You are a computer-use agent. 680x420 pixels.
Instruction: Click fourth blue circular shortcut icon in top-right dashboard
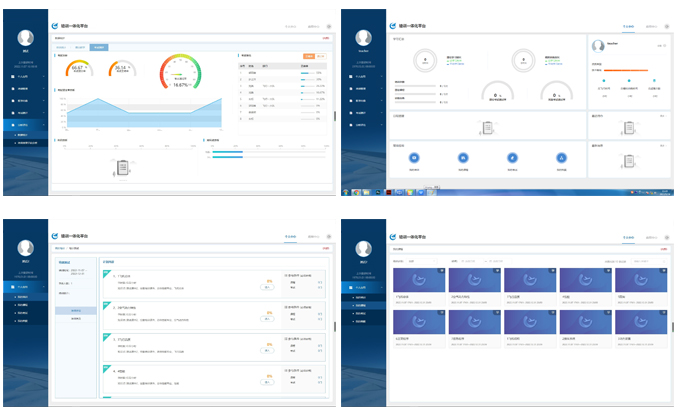(x=560, y=157)
